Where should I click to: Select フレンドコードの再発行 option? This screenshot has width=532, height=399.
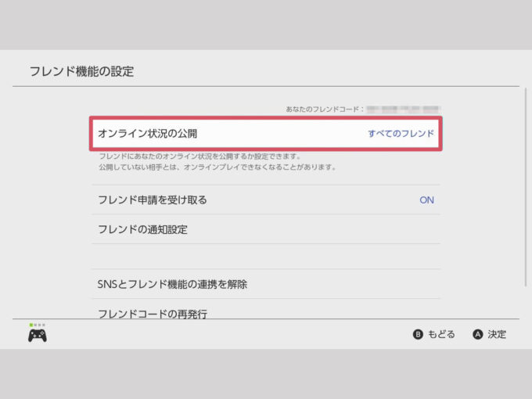point(266,310)
